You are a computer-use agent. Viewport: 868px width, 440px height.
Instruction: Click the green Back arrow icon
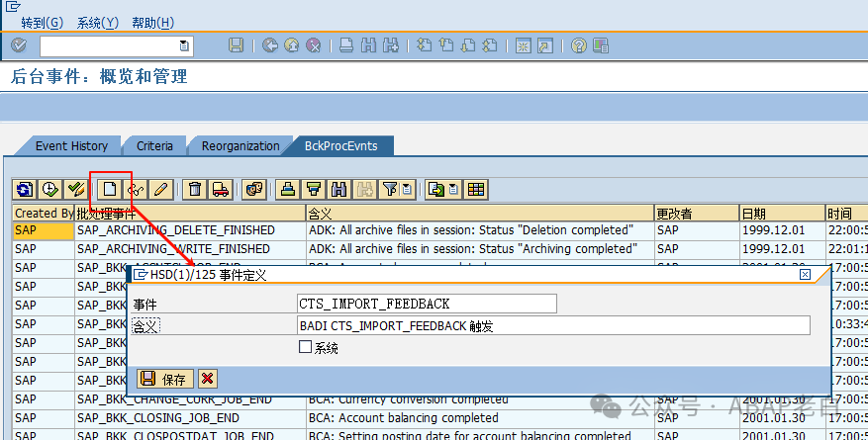click(270, 45)
